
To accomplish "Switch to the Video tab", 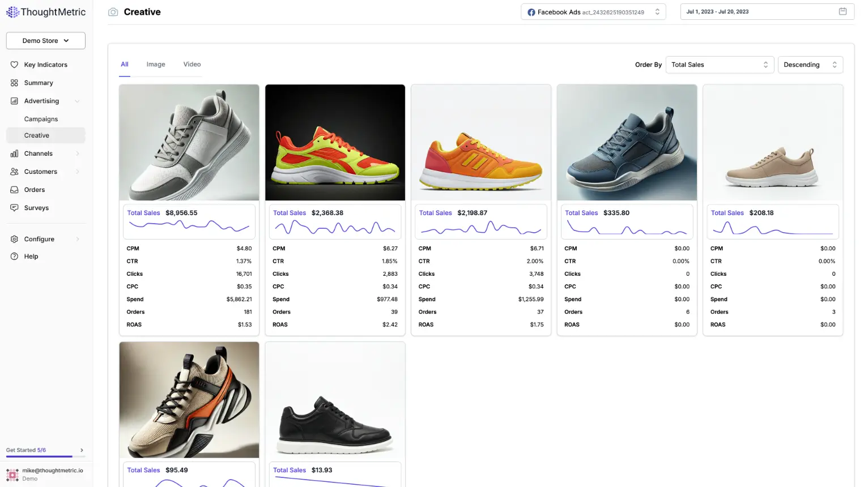I will tap(192, 64).
